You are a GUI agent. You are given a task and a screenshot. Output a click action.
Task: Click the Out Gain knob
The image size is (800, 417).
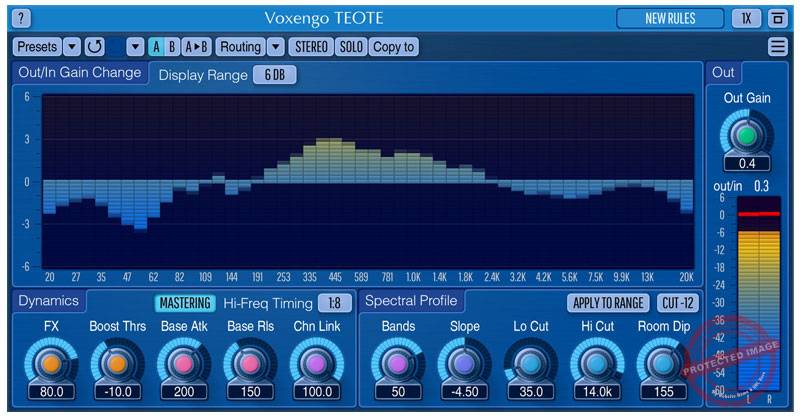click(746, 134)
